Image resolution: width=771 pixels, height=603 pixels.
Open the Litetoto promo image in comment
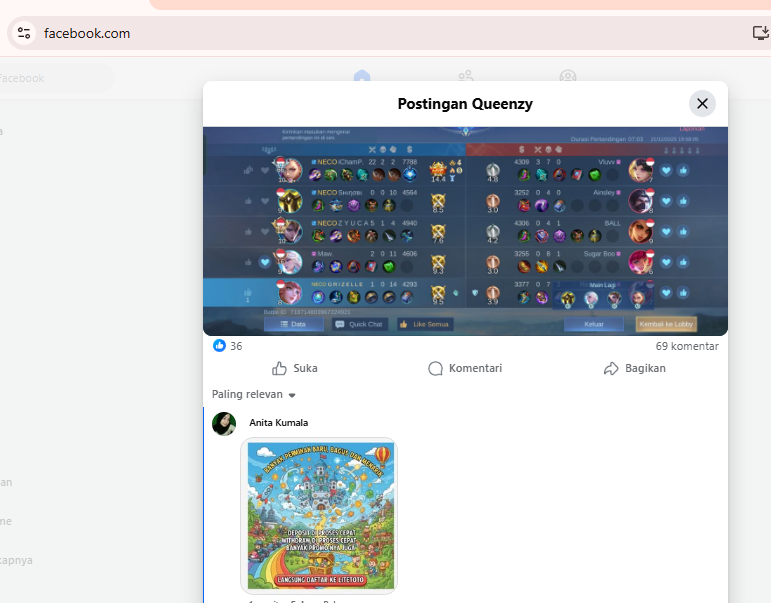click(x=321, y=515)
